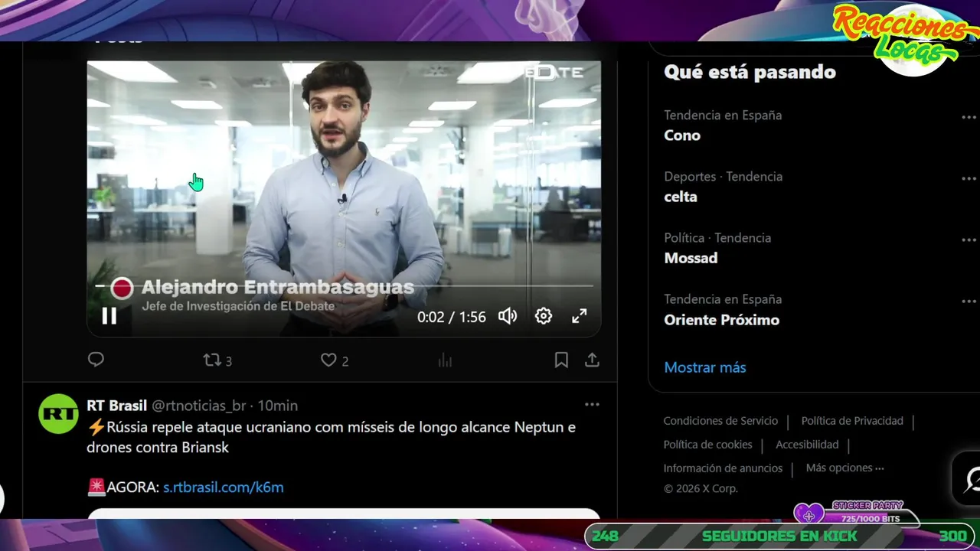Open options for Oriente Próximo trend
The height and width of the screenshot is (551, 980).
969,301
